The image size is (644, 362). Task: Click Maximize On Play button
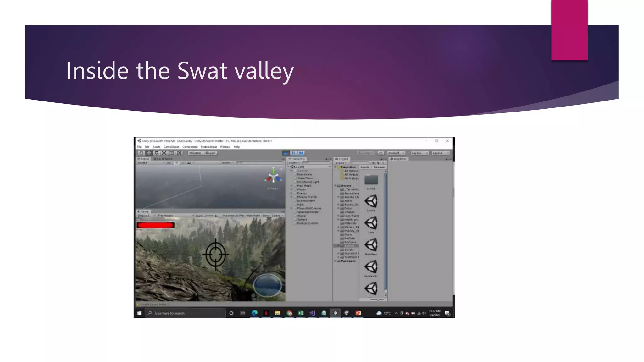[234, 216]
